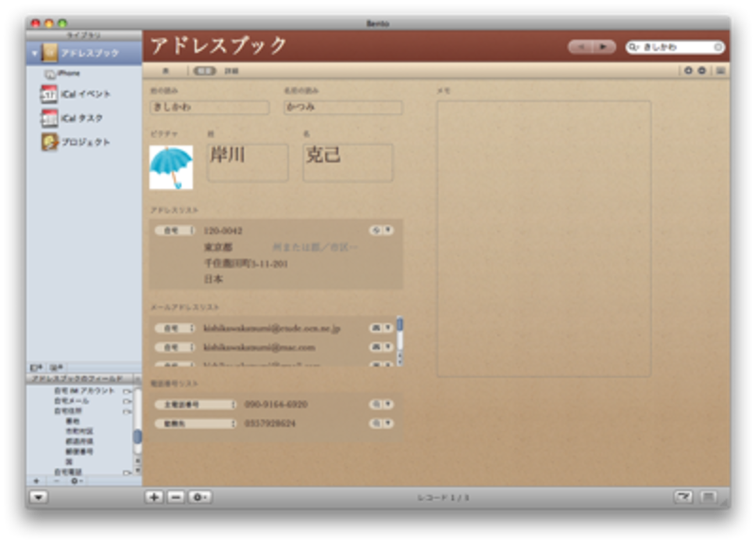
Task: Click the phone number 090-9164-6920
Action: pos(276,405)
